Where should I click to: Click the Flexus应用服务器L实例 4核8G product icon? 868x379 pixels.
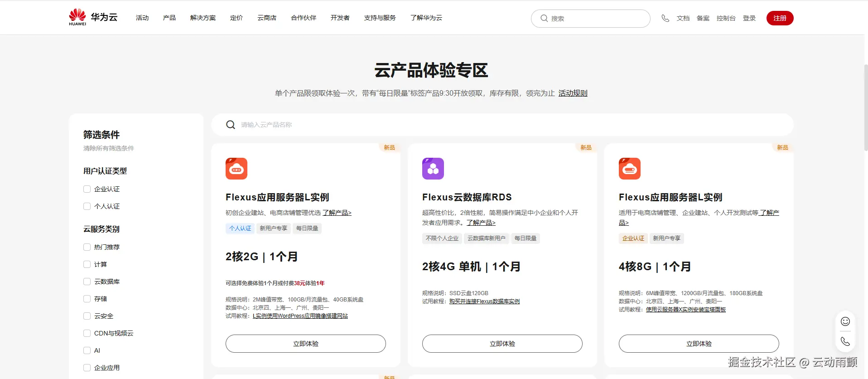[630, 169]
